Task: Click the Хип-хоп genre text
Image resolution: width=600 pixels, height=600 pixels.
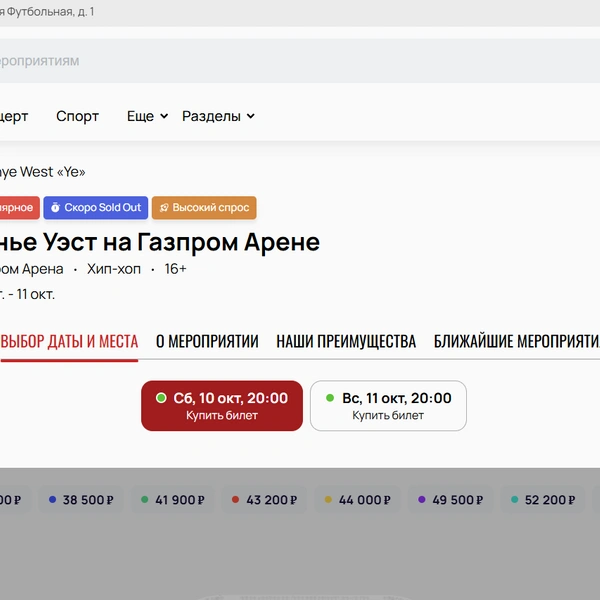Action: [114, 269]
